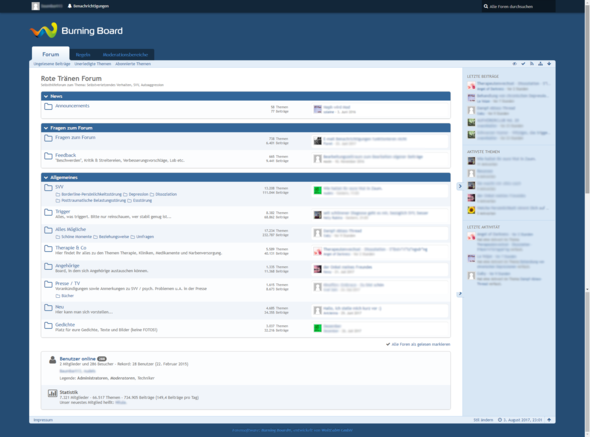Viewport: 590px width, 437px height.
Task: Collapse the News category
Action: point(46,96)
